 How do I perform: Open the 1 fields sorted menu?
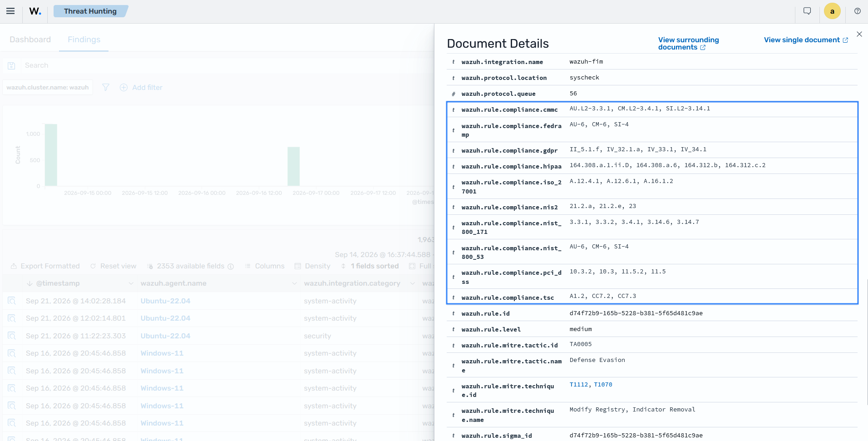click(x=370, y=266)
